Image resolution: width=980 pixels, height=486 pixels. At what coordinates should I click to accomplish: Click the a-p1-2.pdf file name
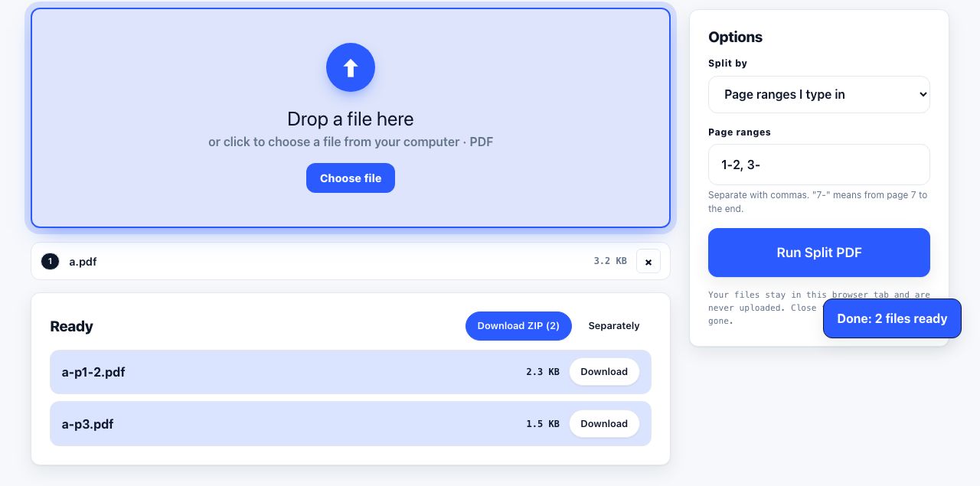pyautogui.click(x=93, y=373)
